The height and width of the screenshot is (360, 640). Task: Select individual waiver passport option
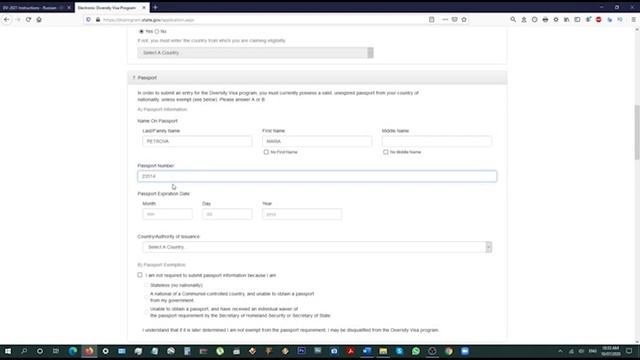pyautogui.click(x=147, y=313)
